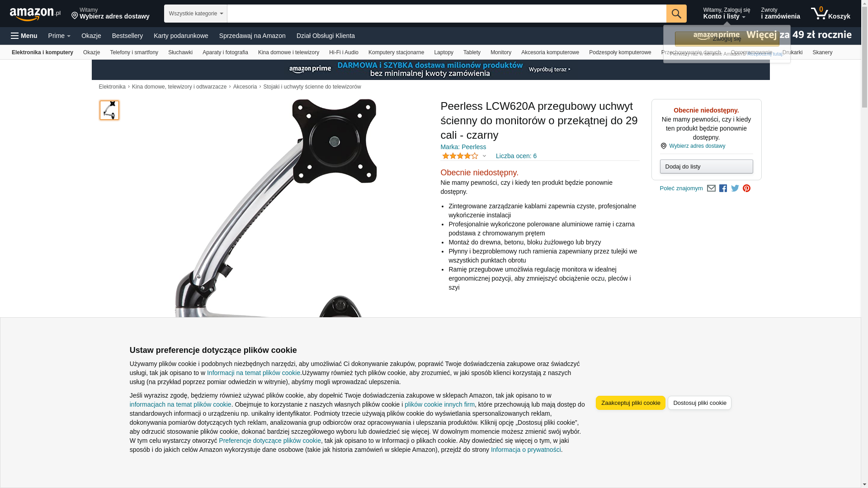The image size is (868, 488).
Task: Expand the Wszystkie kategorie search dropdown
Action: (x=196, y=14)
